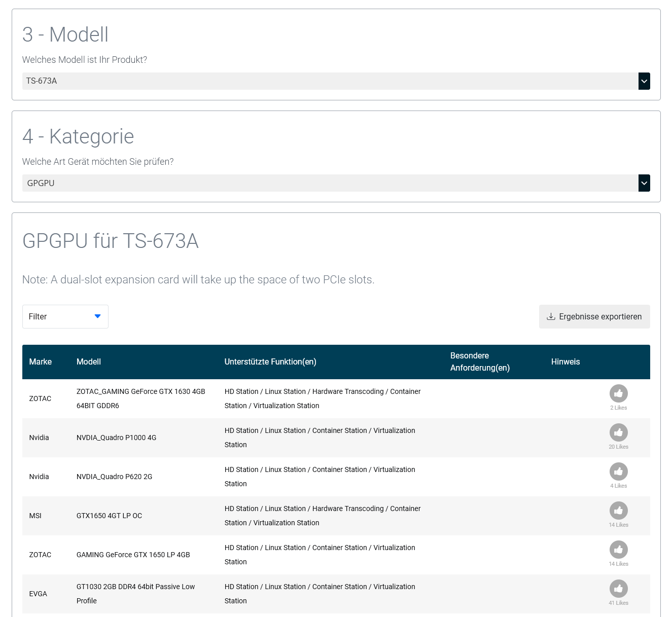Viewport: 672px width, 617px height.
Task: Click the 4 Likes count
Action: pyautogui.click(x=618, y=486)
